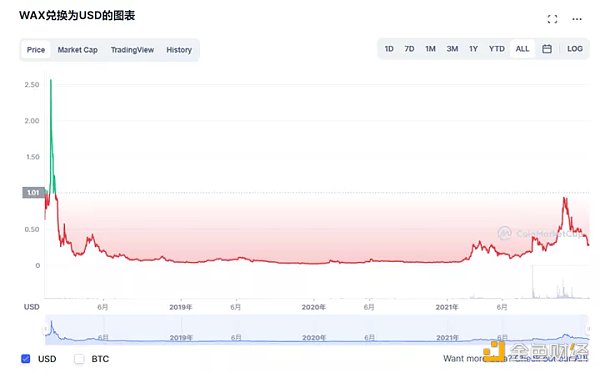Image resolution: width=600 pixels, height=373 pixels.
Task: Select the ALL time range
Action: coord(522,49)
